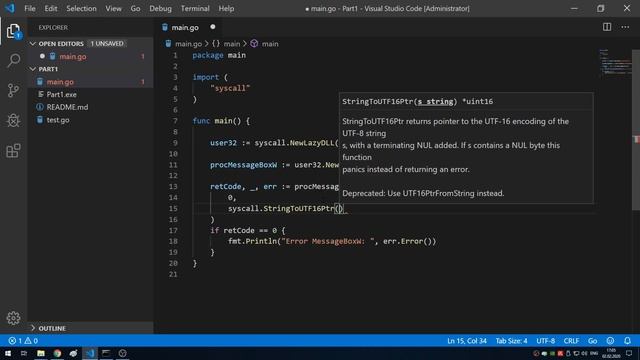Open the View menu
640x360 pixels.
[x=113, y=8]
